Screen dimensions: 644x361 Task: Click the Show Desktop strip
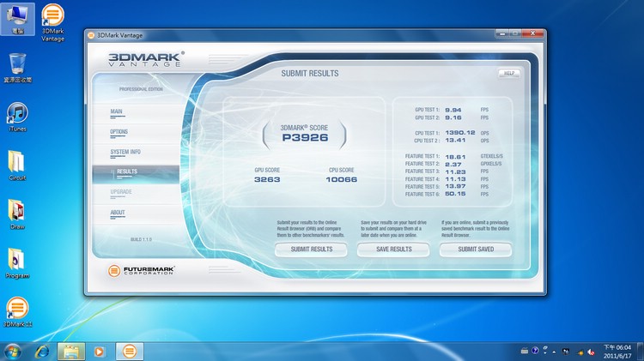(641, 352)
